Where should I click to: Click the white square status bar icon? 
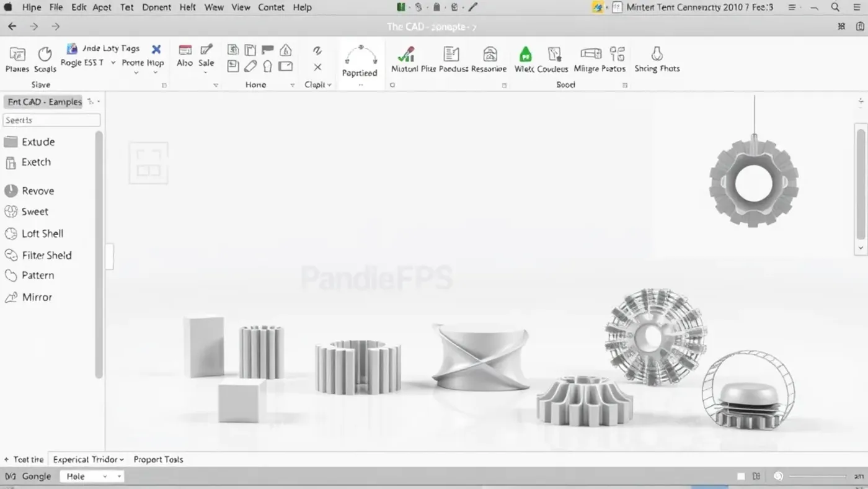point(741,477)
